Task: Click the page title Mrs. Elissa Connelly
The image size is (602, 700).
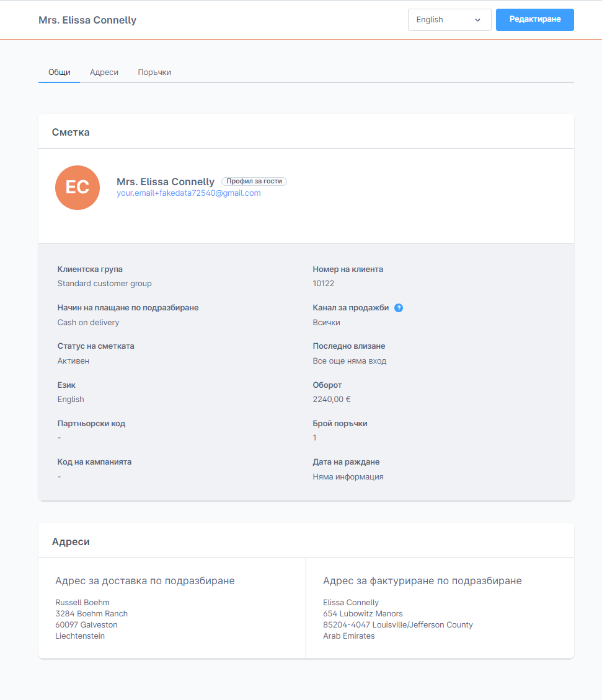Action: point(87,20)
